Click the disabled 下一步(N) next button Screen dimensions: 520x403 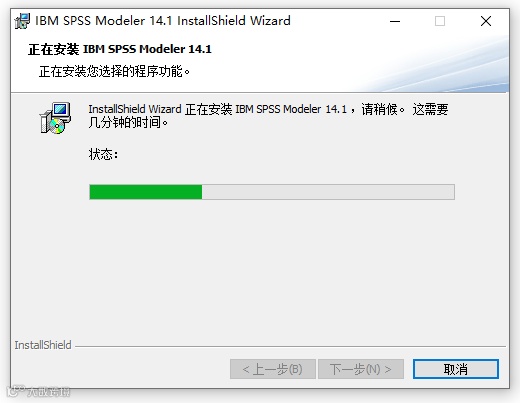coord(361,369)
